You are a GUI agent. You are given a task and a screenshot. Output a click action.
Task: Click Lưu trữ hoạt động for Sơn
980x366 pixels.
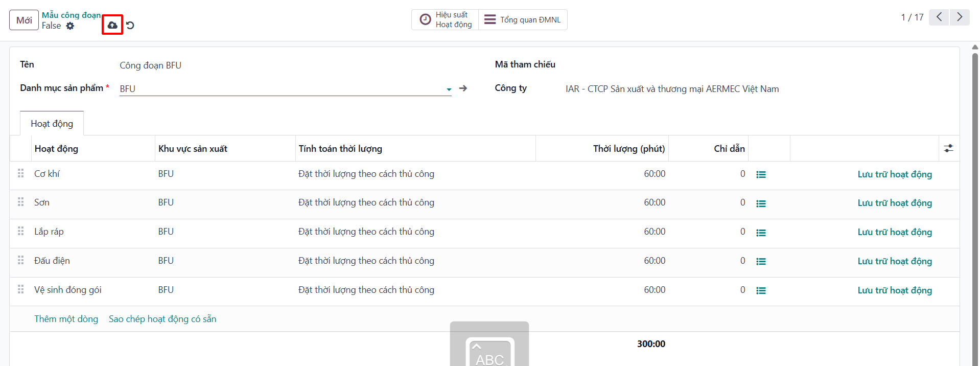click(895, 203)
